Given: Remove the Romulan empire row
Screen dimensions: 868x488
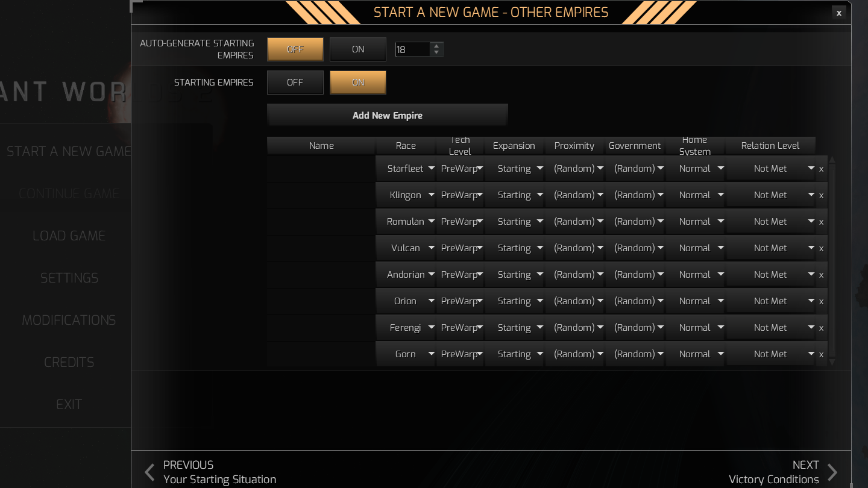Looking at the screenshot, I should pos(821,222).
